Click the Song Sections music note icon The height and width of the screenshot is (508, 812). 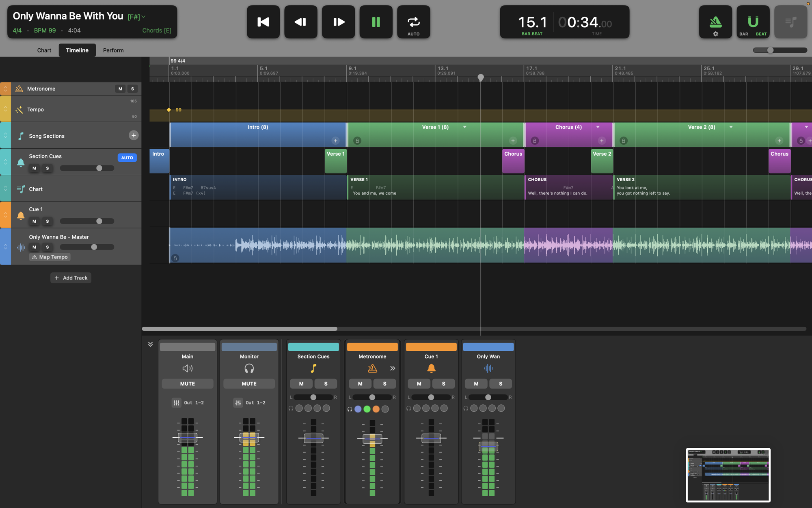tap(21, 136)
